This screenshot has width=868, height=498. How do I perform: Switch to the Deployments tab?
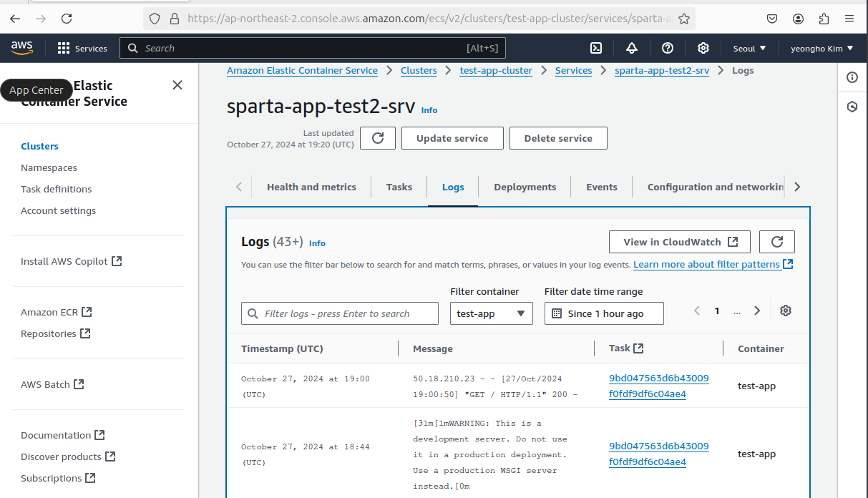(x=525, y=187)
